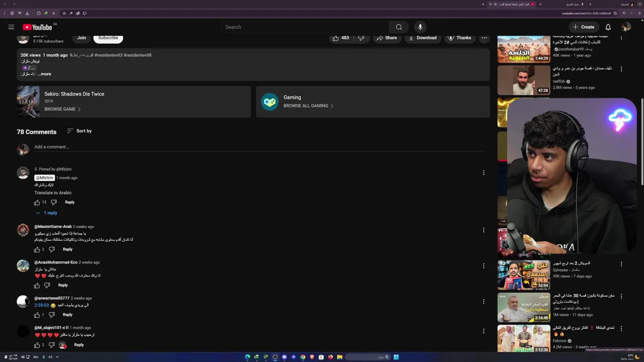Like @AnasMohammad-Eco's comment

37,285
